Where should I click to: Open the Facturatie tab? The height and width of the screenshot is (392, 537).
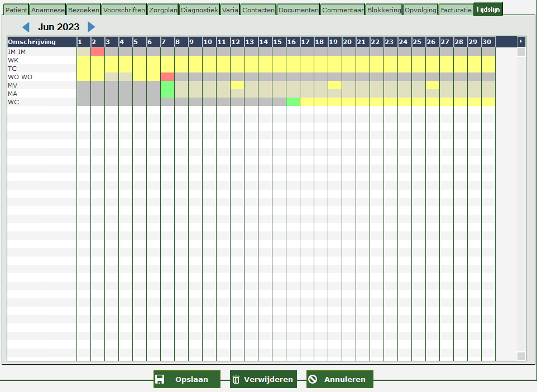(x=456, y=10)
